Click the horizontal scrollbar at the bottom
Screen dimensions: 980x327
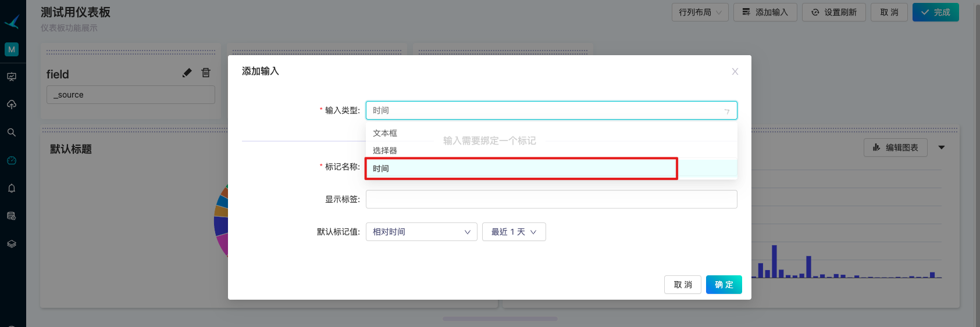(x=500, y=319)
